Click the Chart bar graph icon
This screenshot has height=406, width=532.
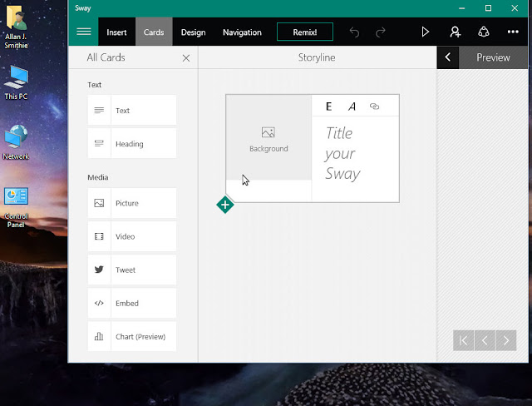(99, 336)
